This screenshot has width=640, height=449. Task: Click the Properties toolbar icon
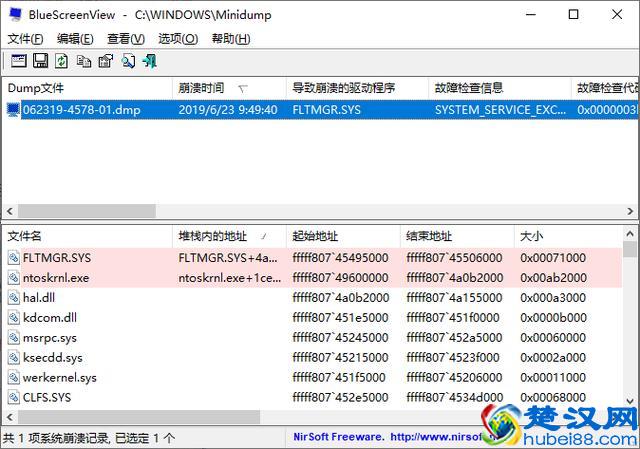[106, 61]
